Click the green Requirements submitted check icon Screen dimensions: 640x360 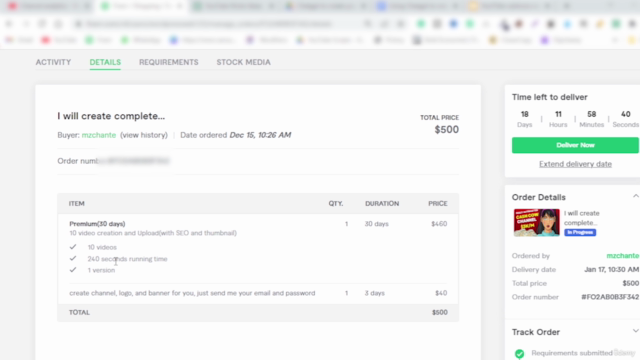[519, 353]
